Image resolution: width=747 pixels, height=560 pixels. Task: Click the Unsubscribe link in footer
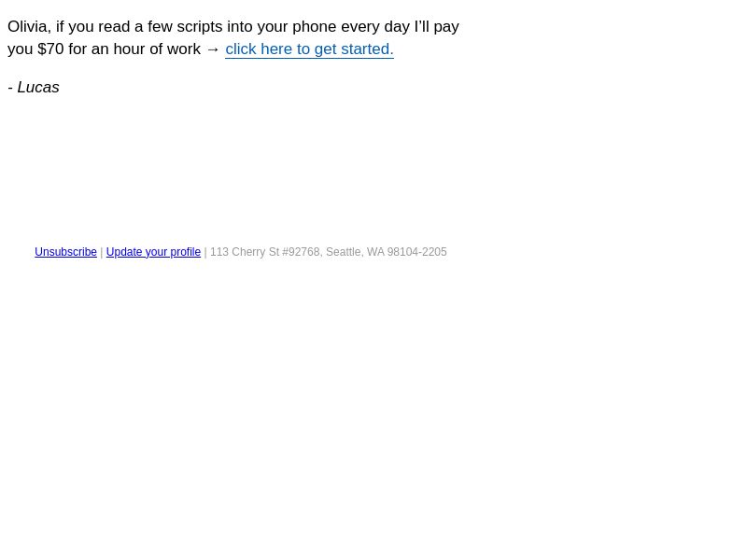65,252
